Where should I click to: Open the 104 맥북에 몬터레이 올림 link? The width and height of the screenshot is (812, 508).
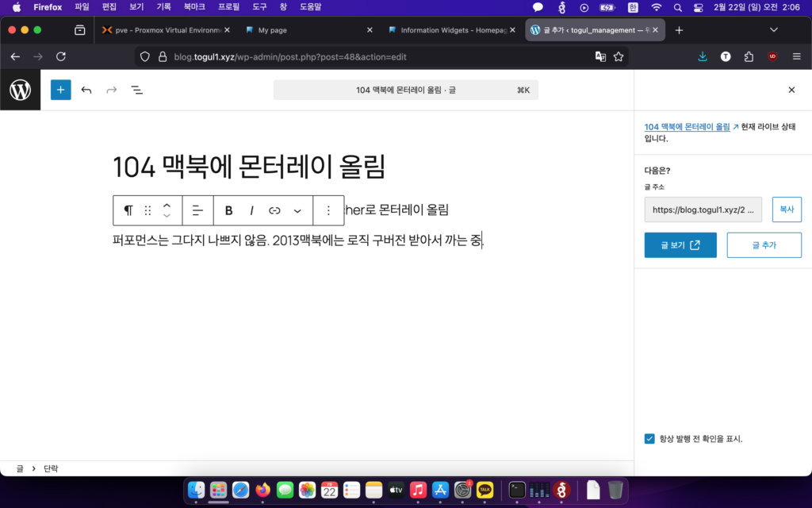click(x=687, y=127)
